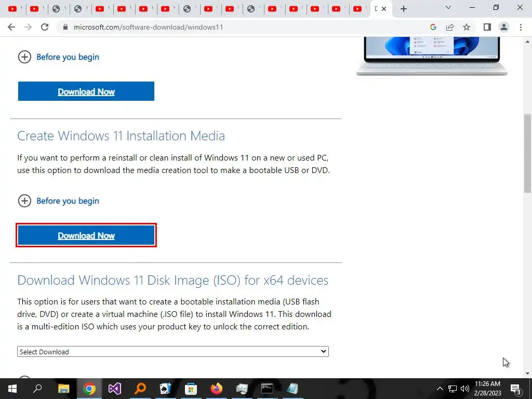Viewport: 532px width, 399px height.
Task: Open Windows taskbar search
Action: tap(37, 389)
